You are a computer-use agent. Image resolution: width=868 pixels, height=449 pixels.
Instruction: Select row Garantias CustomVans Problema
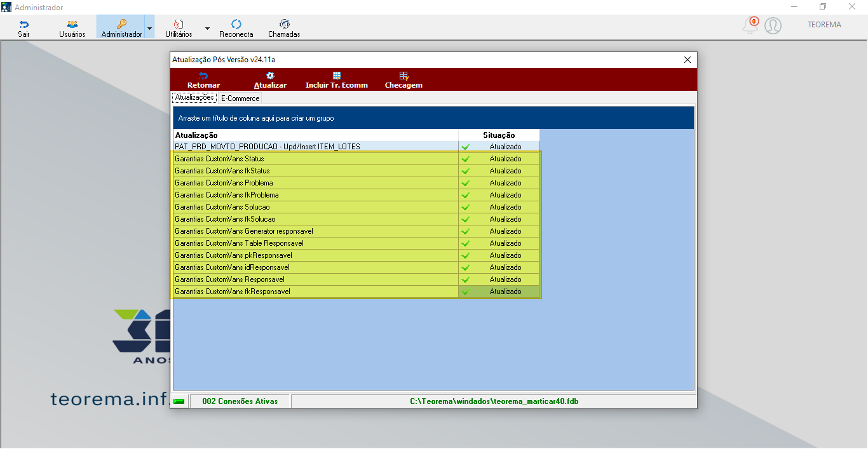click(x=356, y=183)
